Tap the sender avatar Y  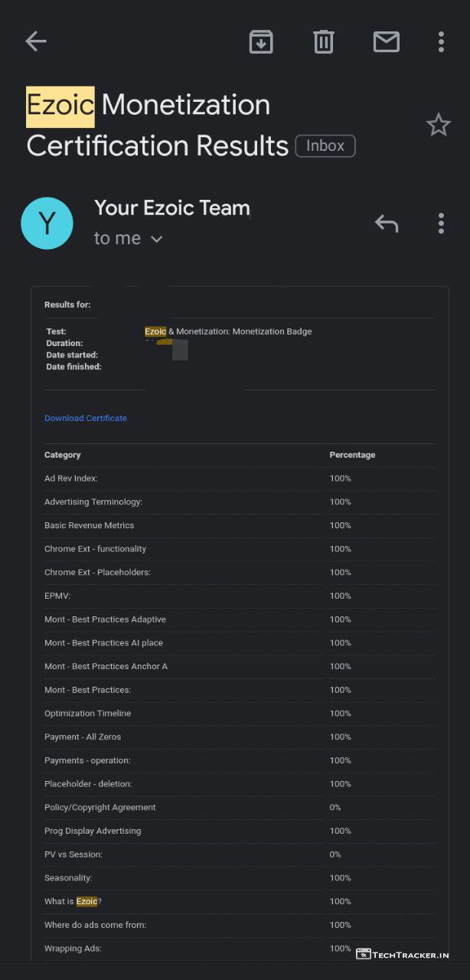[x=47, y=224]
